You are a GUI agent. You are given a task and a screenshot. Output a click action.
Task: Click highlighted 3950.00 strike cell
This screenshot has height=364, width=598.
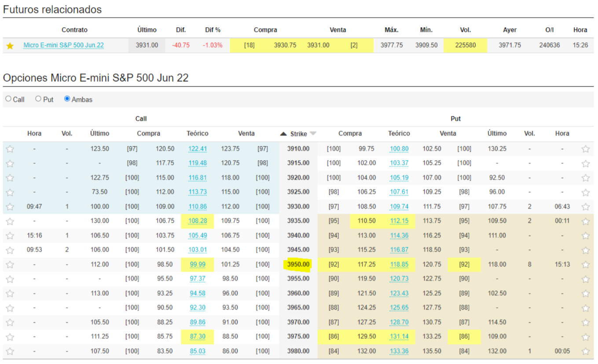pos(298,265)
